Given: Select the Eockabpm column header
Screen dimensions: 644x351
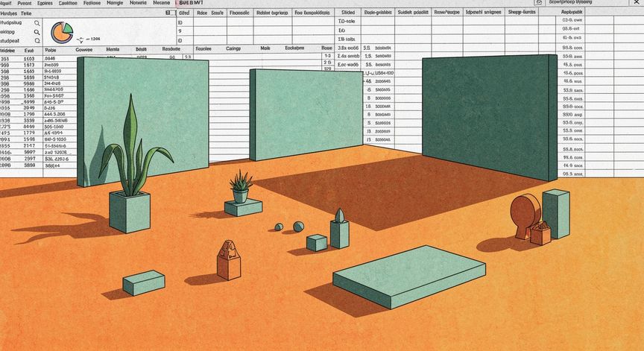Looking at the screenshot, I should click(x=294, y=48).
